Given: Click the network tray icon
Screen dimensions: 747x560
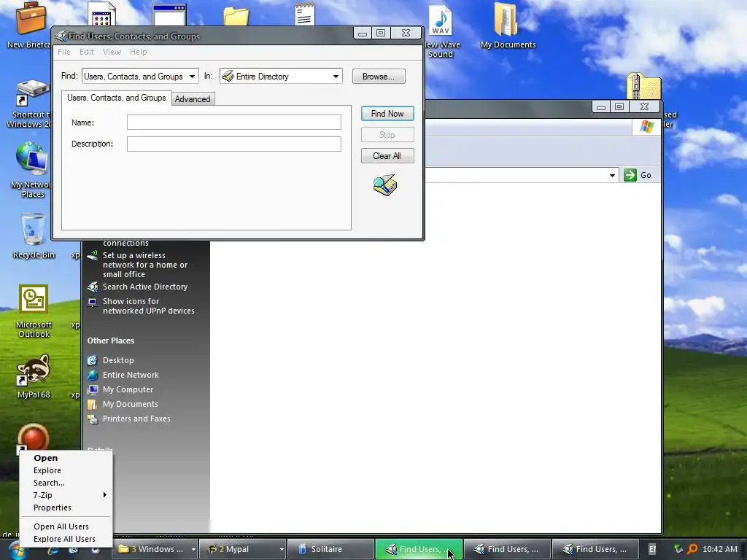Looking at the screenshot, I should tap(678, 549).
